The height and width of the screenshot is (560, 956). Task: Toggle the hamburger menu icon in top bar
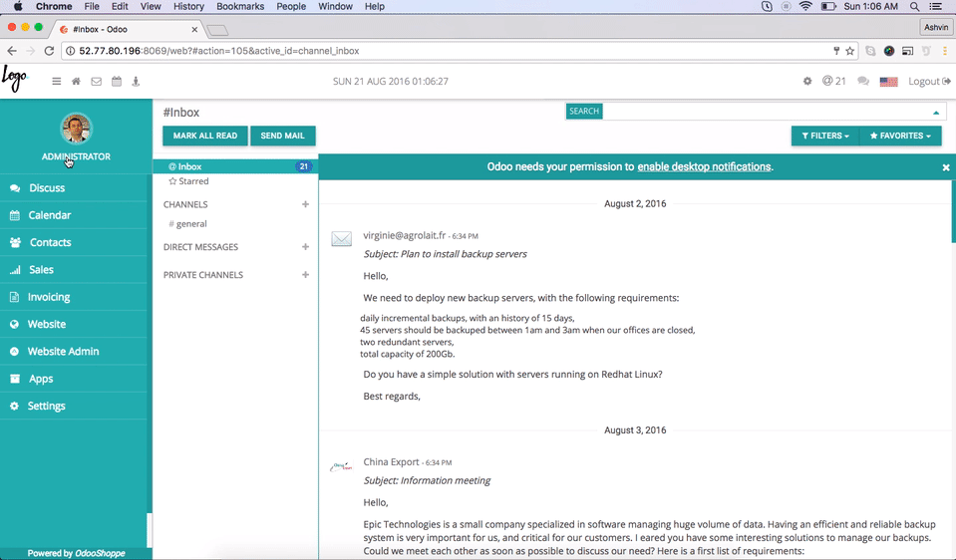point(56,81)
